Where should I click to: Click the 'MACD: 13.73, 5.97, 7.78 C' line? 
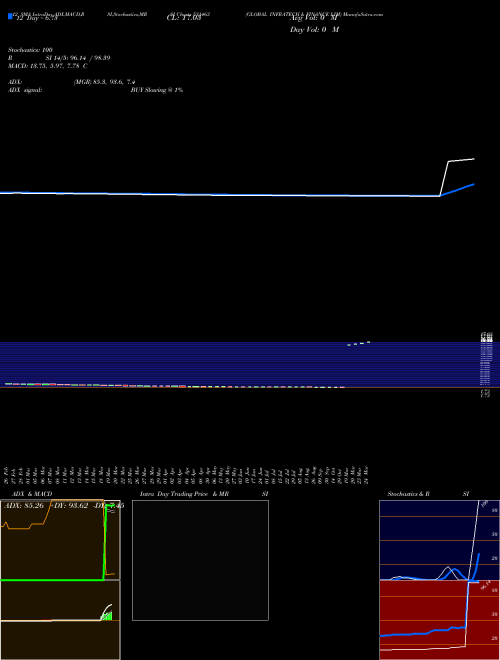pos(48,66)
